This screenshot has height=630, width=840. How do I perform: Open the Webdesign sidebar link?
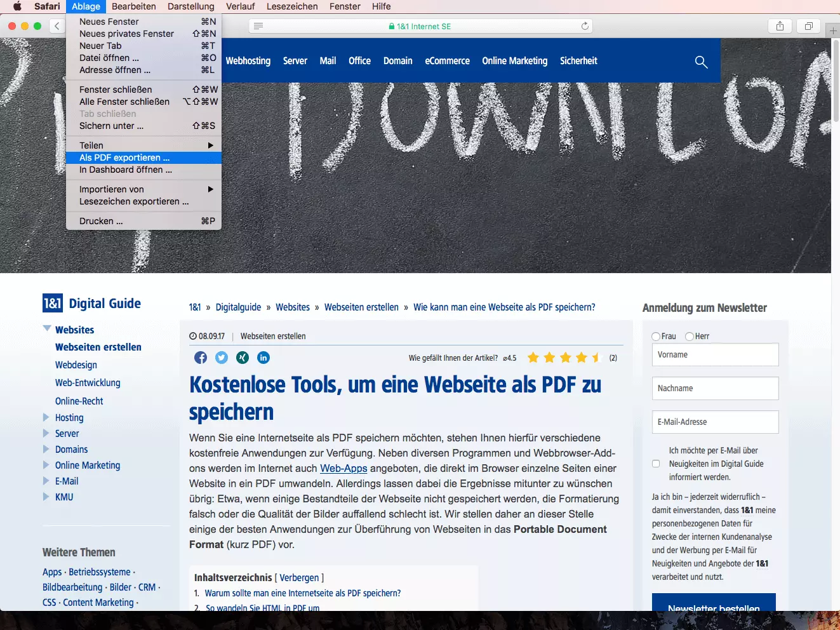76,365
